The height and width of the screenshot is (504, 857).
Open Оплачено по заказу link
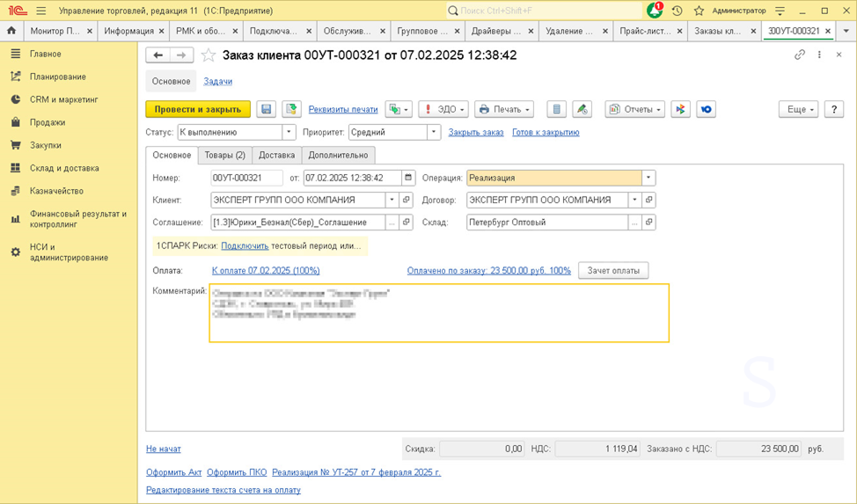point(488,271)
